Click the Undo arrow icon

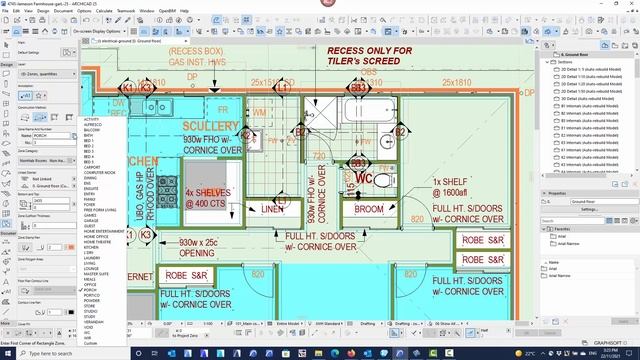click(x=86, y=20)
